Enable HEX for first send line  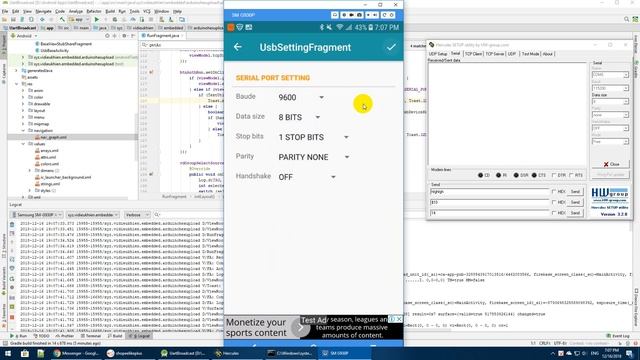click(554, 191)
